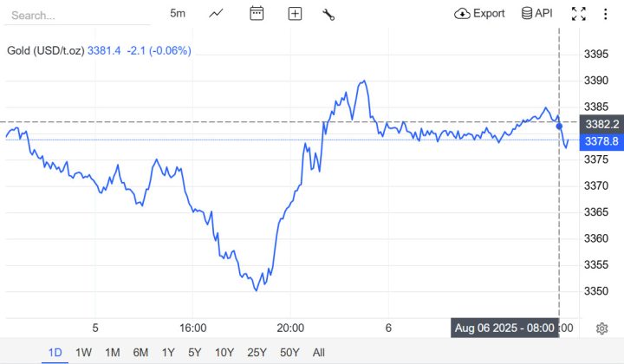Open the 5m interval dropdown
Screen dimensions: 624x364
178,13
